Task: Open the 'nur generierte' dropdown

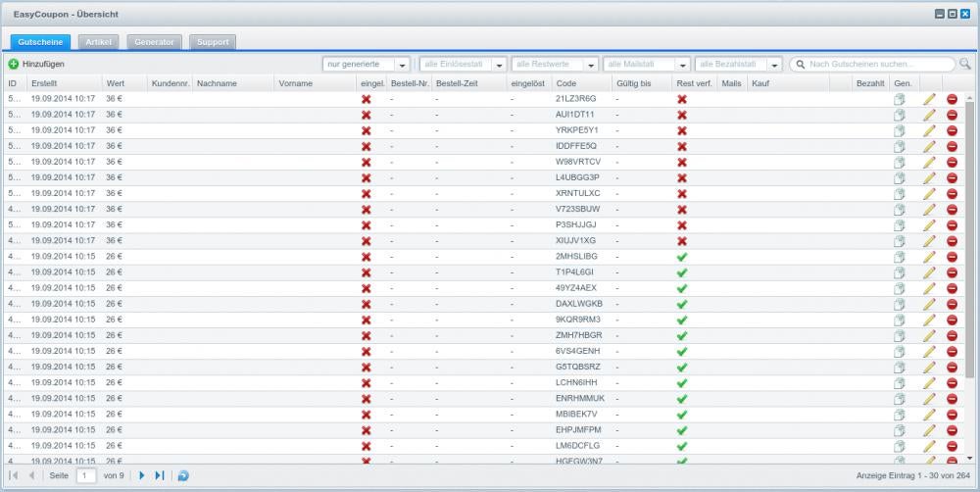Action: [367, 65]
